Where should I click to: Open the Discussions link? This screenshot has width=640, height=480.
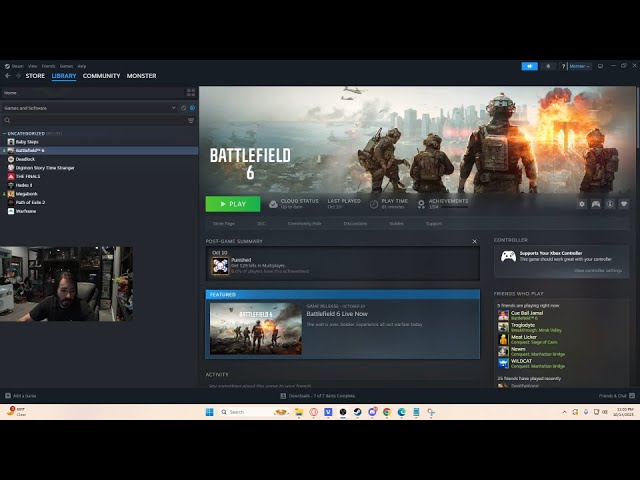(355, 224)
